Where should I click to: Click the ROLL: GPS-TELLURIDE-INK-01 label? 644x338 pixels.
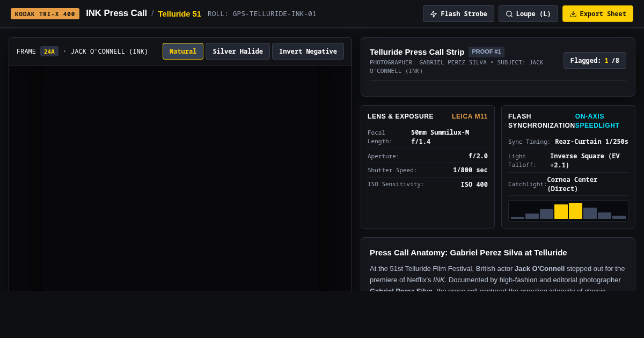(x=262, y=14)
